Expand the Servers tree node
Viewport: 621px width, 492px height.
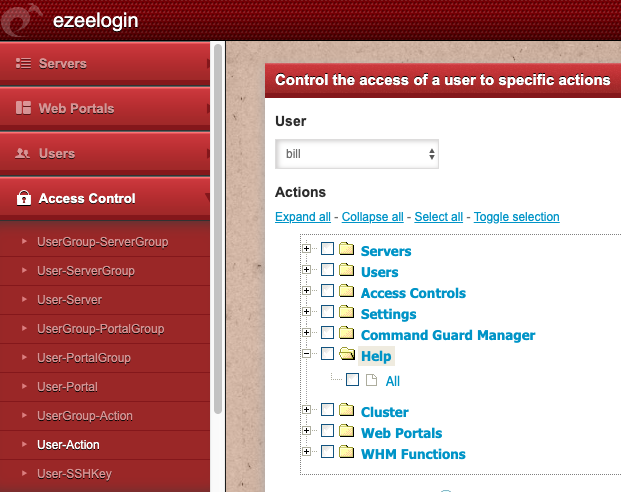click(x=306, y=249)
